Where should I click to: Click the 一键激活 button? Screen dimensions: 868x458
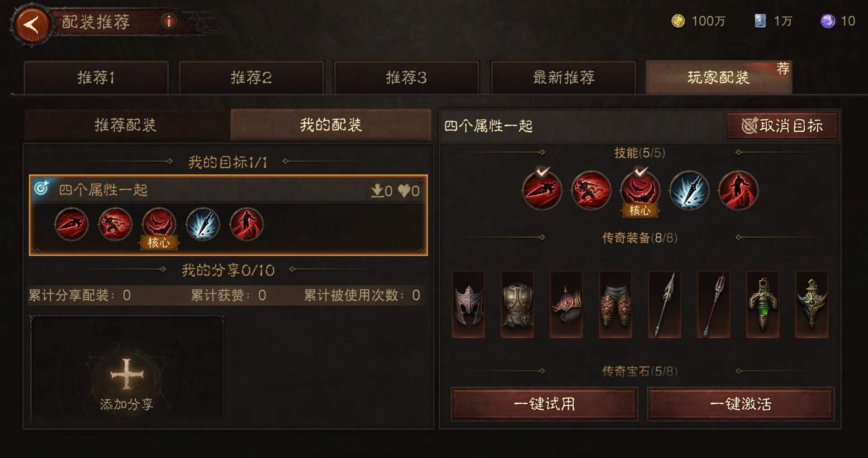point(741,404)
